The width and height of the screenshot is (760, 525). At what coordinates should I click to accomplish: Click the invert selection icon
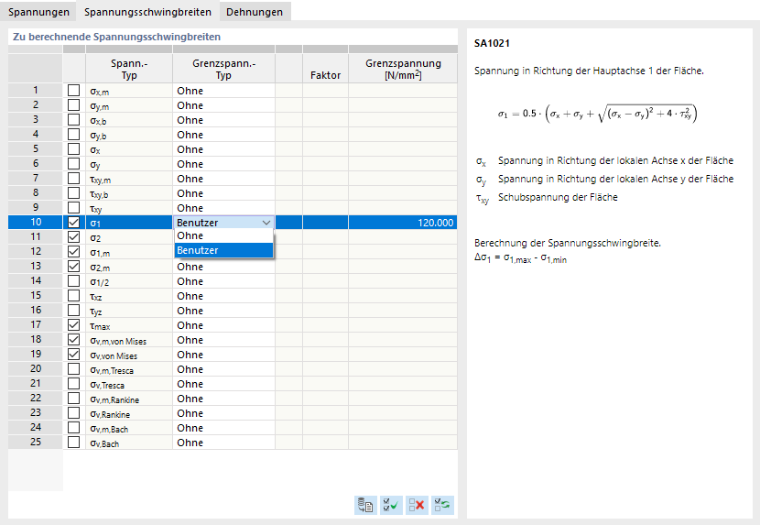[443, 505]
